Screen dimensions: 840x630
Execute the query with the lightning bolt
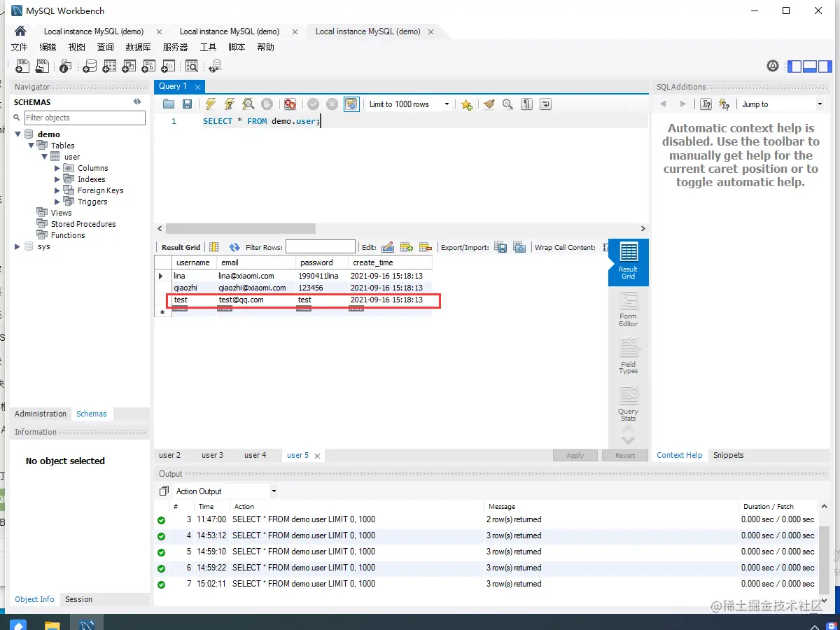click(x=211, y=104)
